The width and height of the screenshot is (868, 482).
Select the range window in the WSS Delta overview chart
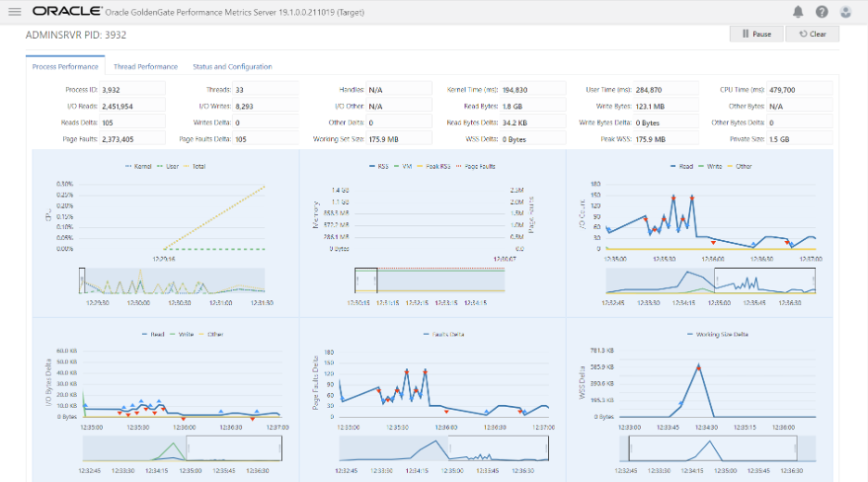click(x=713, y=449)
